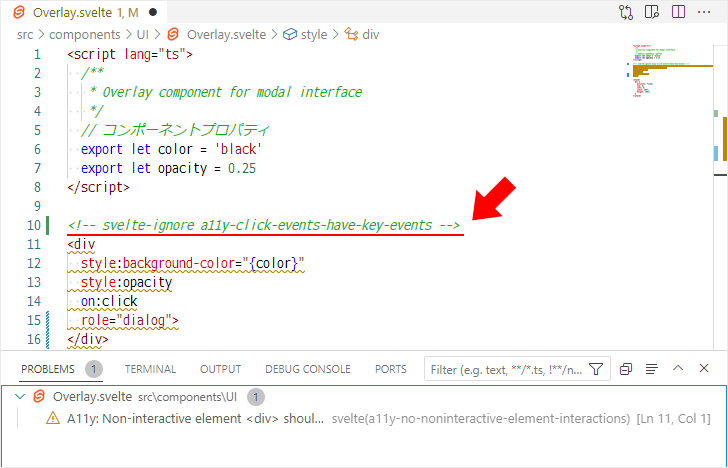The height and width of the screenshot is (468, 728).
Task: Click the 'style:background-color' attribute line
Action: [193, 264]
